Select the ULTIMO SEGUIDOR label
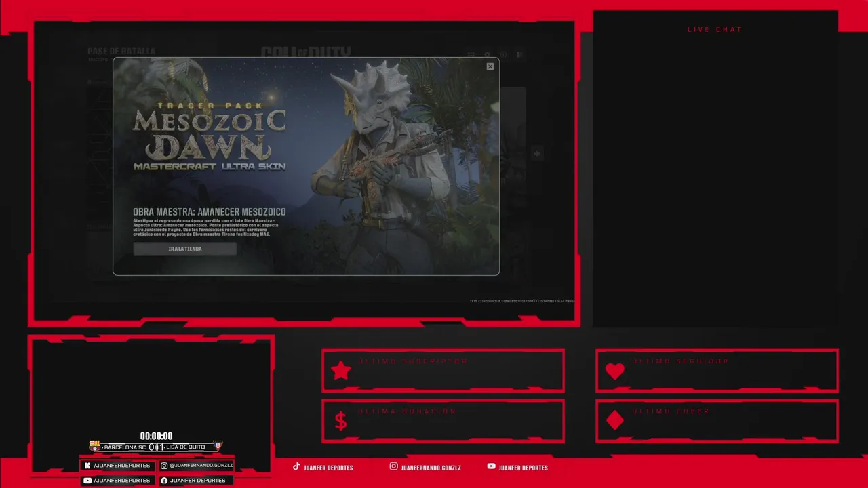Screen dimensions: 868x488 pyautogui.click(x=681, y=361)
